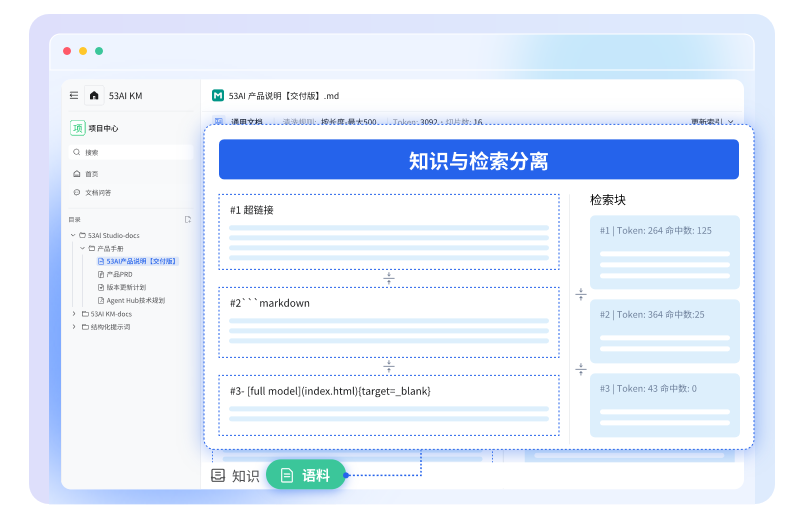
Task: Collapse the sidebar with the menu icon
Action: coord(74,95)
